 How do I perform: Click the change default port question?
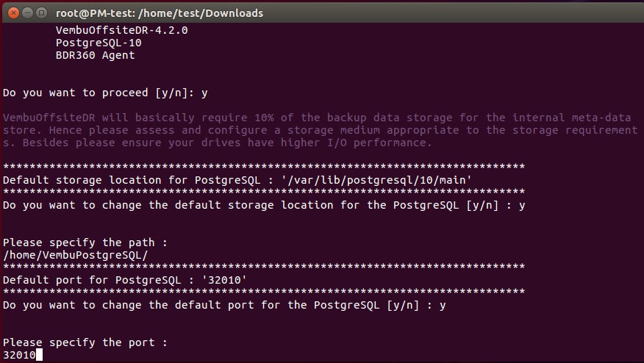(224, 305)
